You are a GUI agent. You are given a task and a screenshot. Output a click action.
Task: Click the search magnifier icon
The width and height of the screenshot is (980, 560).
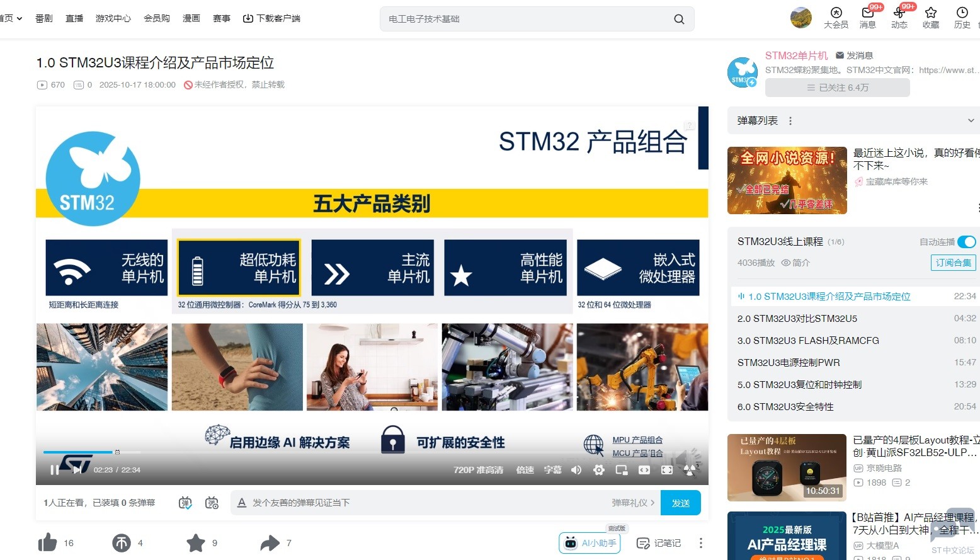[x=679, y=19]
